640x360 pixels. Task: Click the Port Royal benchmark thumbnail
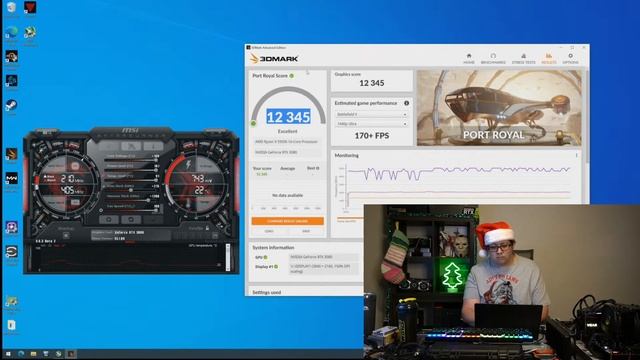pos(499,108)
